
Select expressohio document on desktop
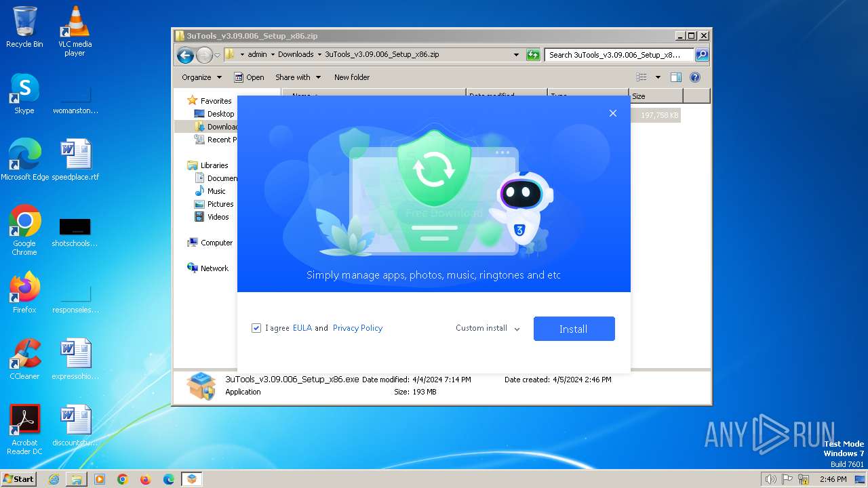[x=75, y=359]
